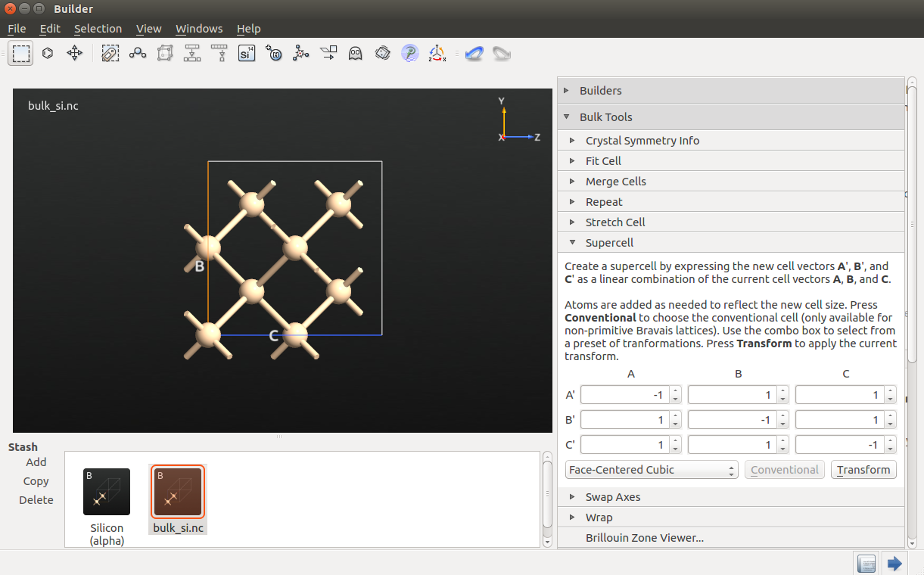Viewport: 924px width, 575px height.
Task: Open the Help menu
Action: 248,29
